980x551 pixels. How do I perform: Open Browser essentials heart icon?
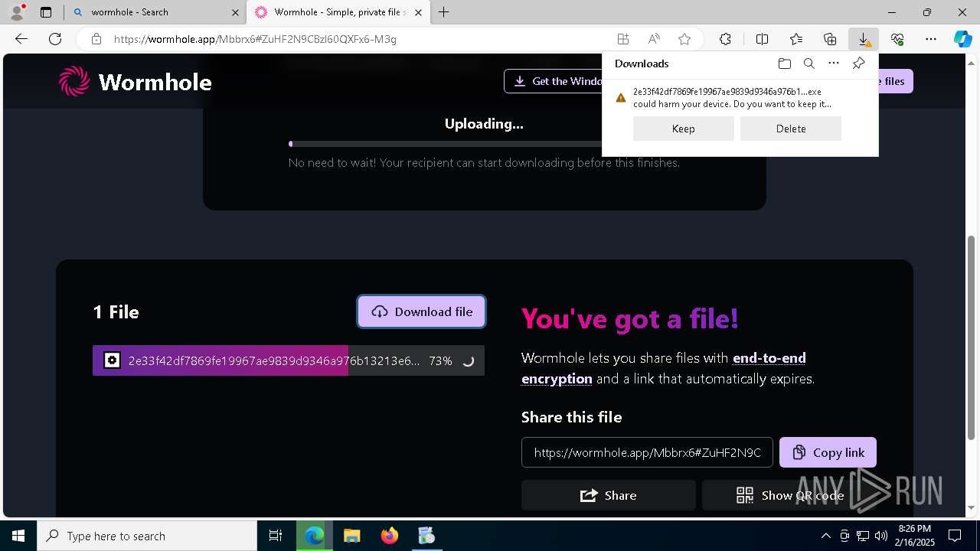point(897,39)
